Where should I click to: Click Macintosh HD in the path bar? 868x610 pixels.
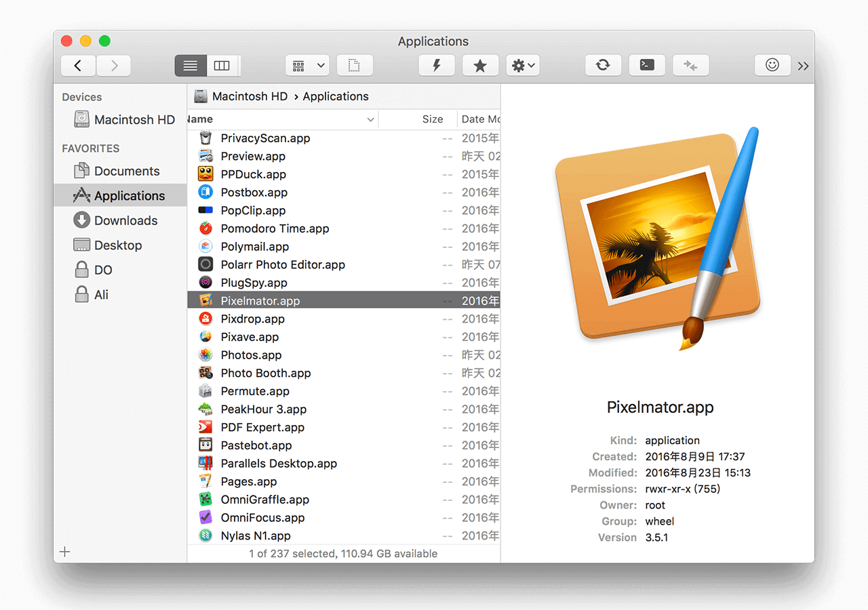(249, 96)
